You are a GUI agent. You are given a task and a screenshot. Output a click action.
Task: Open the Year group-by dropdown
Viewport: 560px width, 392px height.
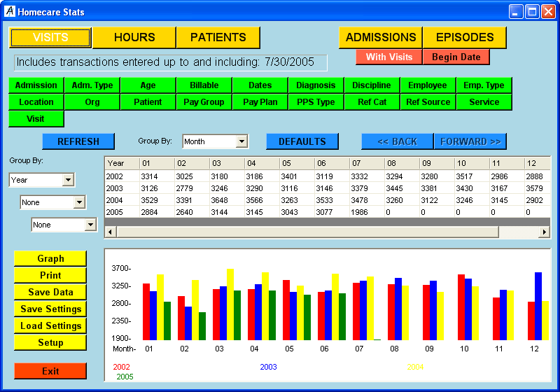tap(68, 180)
